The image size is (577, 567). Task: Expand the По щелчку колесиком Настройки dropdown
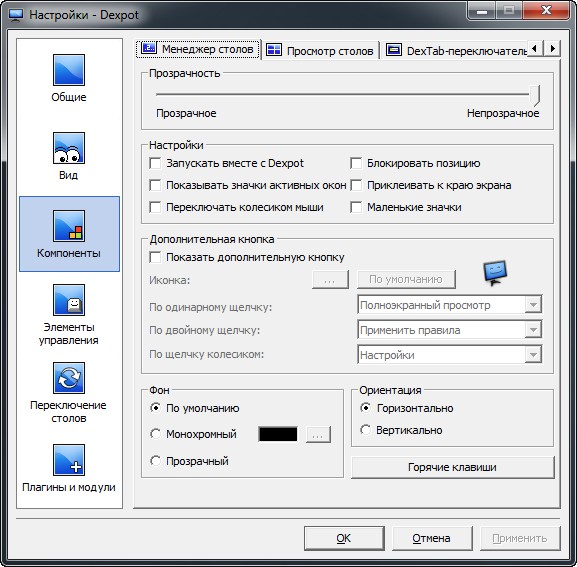click(449, 355)
